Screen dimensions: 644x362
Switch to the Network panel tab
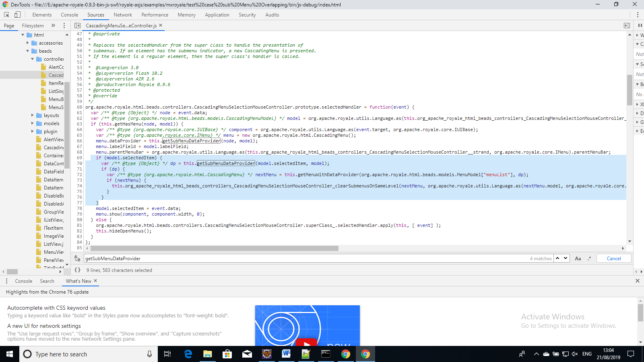pyautogui.click(x=123, y=15)
